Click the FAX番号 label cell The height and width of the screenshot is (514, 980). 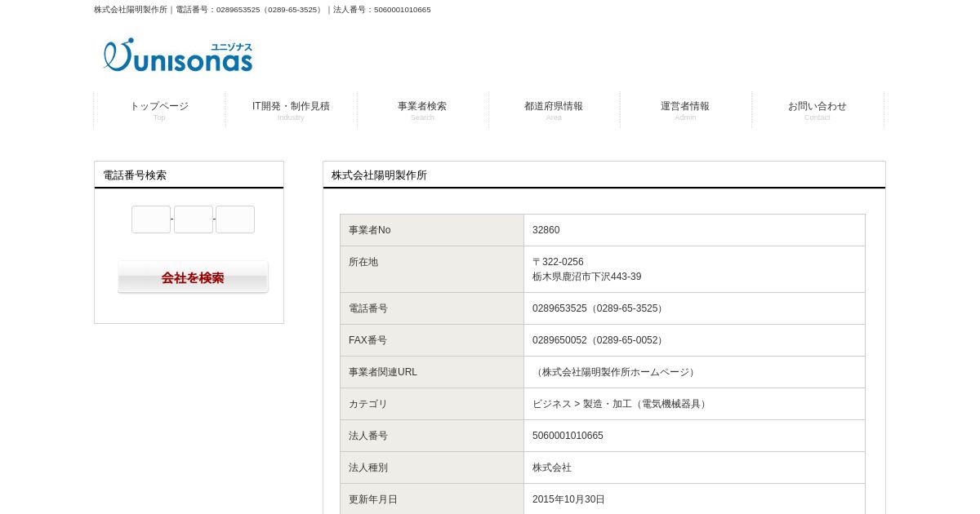tap(432, 340)
